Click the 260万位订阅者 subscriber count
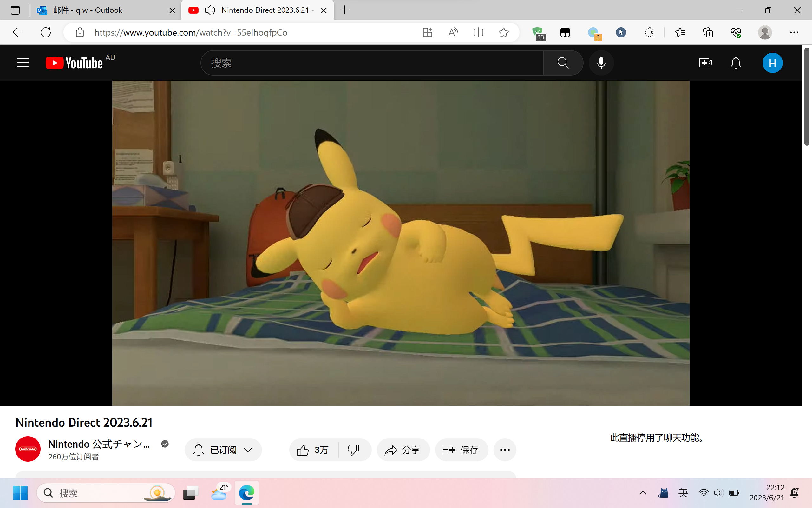This screenshot has height=508, width=812. pyautogui.click(x=74, y=457)
